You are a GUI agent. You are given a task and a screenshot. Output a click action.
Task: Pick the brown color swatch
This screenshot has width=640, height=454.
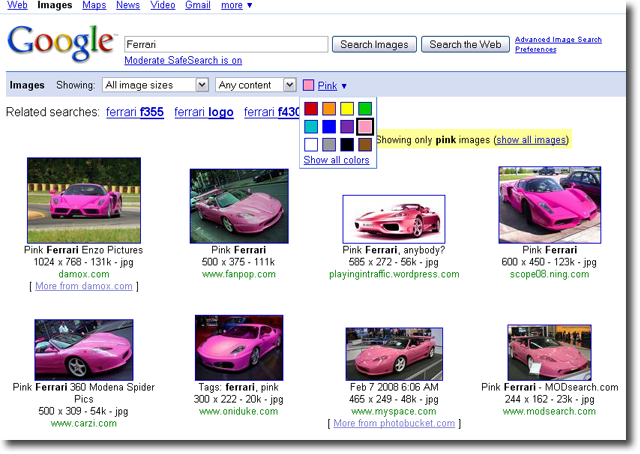point(365,145)
